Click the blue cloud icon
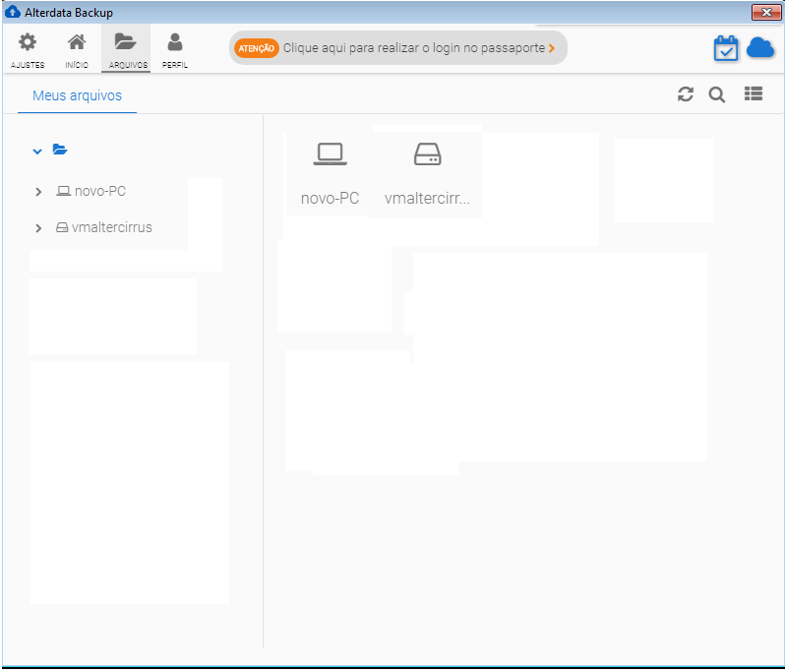The height and width of the screenshot is (672, 785). [760, 48]
